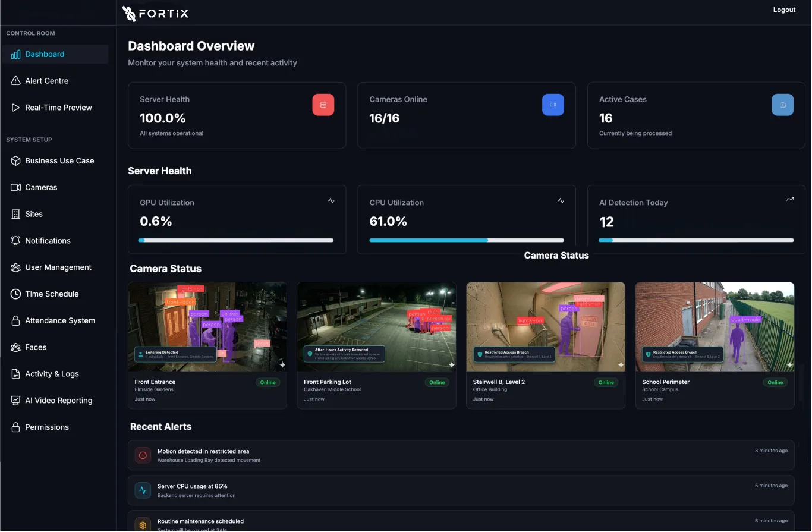The width and height of the screenshot is (812, 532).
Task: Click the CPU Utilization progress bar
Action: pos(467,240)
